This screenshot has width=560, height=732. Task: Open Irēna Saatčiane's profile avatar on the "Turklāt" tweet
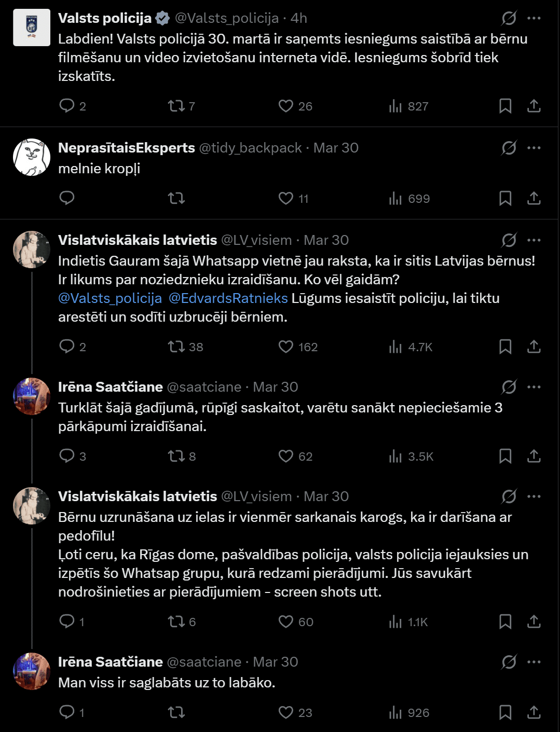pyautogui.click(x=32, y=396)
